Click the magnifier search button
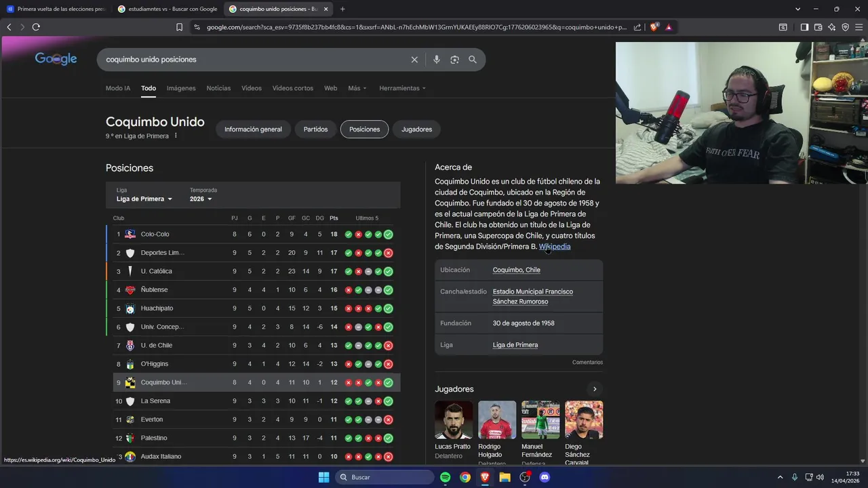868x488 pixels. tap(473, 60)
